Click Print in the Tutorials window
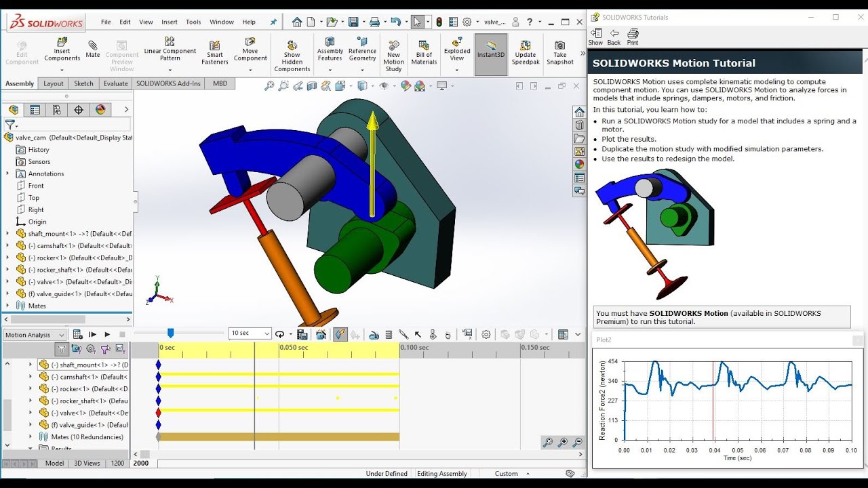This screenshot has height=488, width=868. pos(633,37)
